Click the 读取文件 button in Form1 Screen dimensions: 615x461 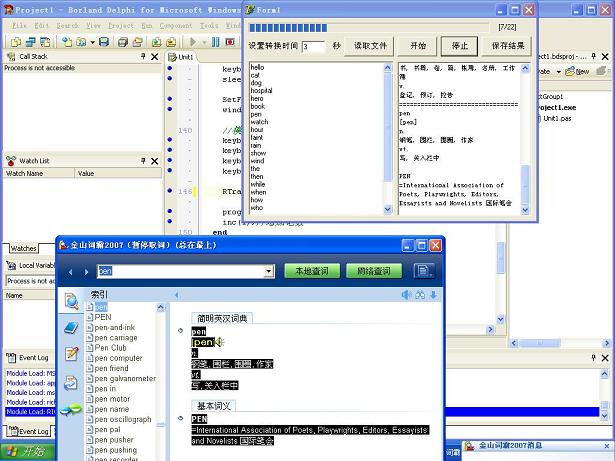(x=370, y=46)
